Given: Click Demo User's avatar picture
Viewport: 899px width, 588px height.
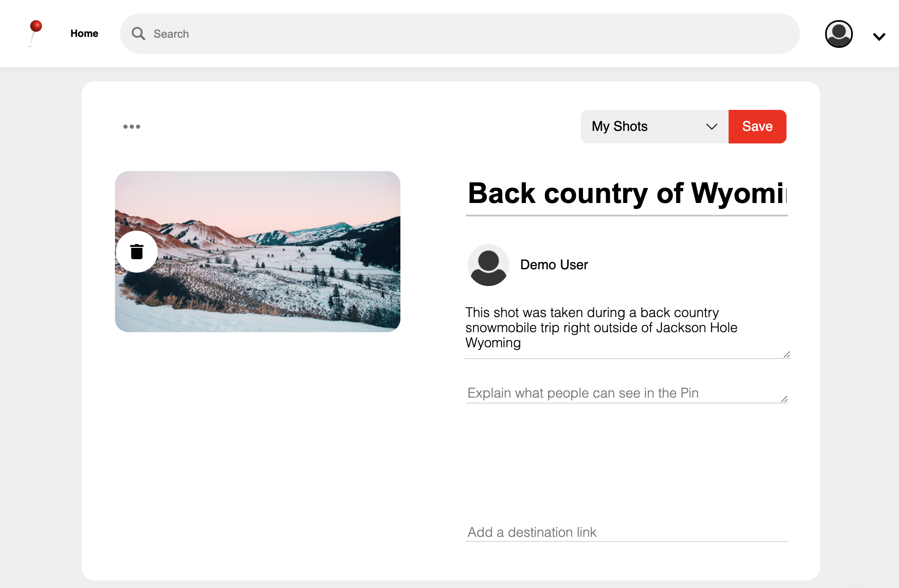Looking at the screenshot, I should [488, 265].
